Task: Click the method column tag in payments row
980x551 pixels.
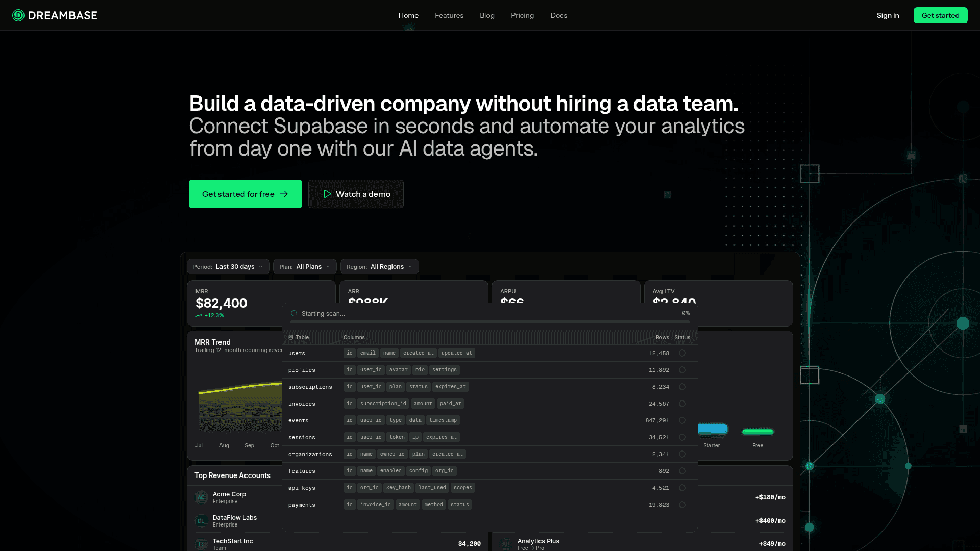Action: (x=433, y=505)
